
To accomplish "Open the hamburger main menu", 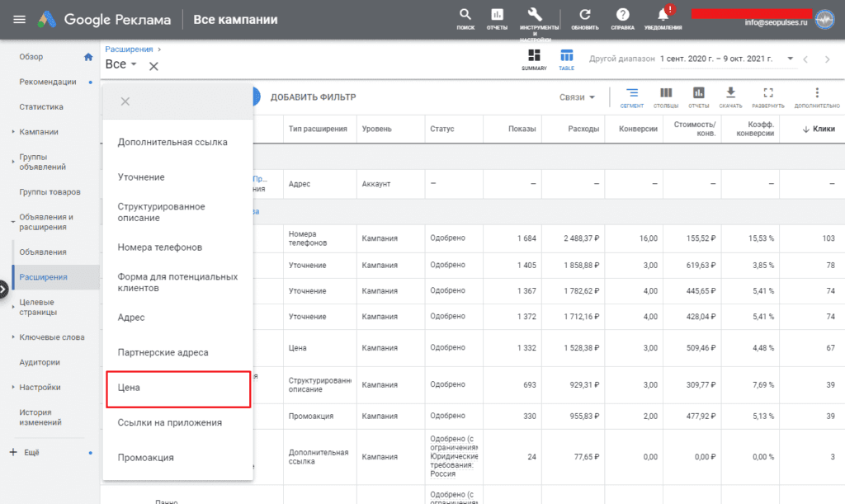I will point(20,20).
